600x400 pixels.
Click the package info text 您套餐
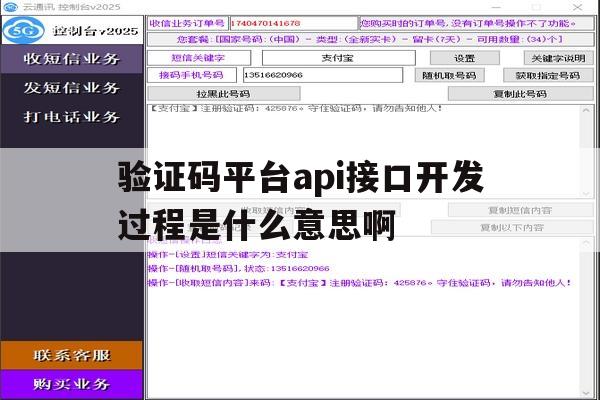[370, 40]
